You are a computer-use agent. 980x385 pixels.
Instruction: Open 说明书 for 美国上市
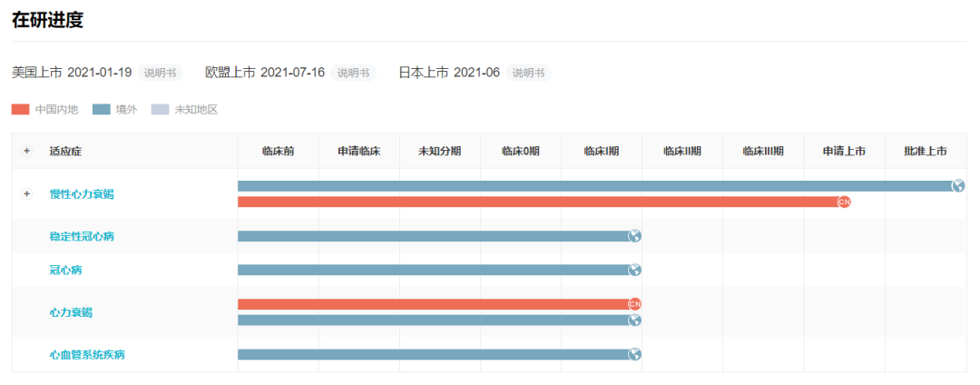pyautogui.click(x=160, y=73)
